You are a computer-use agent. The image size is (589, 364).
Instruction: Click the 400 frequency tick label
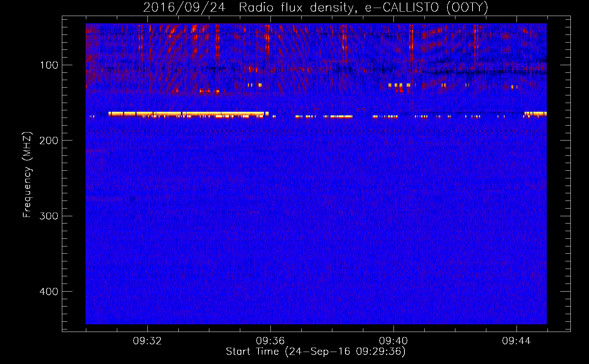click(49, 292)
